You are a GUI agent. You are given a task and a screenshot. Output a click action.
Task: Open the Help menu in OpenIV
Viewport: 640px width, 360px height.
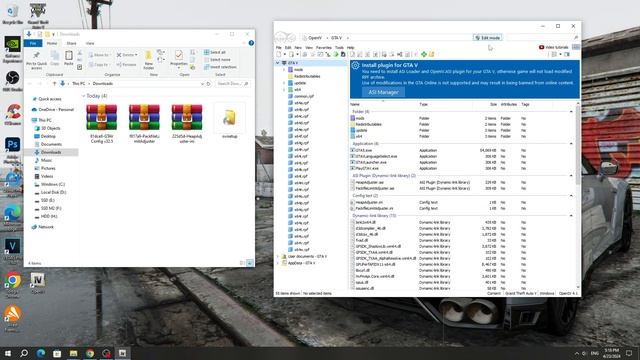[x=351, y=48]
